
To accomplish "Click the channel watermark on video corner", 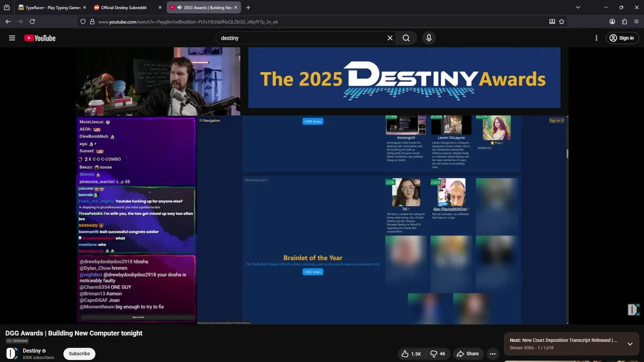I will (632, 310).
